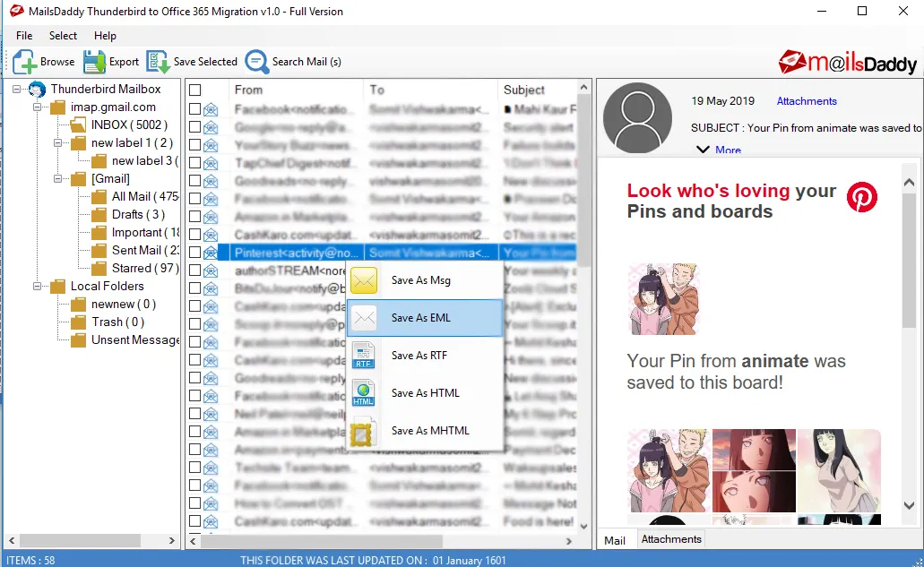Click the Naruto couple pin thumbnail

tap(663, 299)
